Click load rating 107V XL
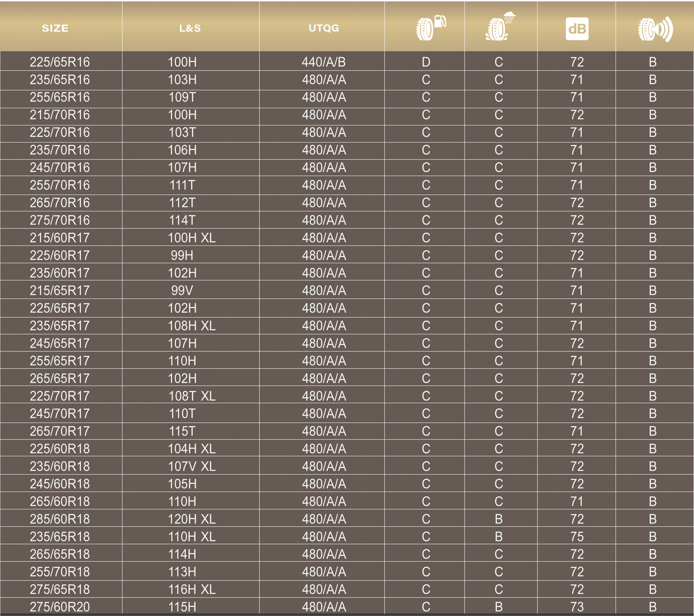 (x=192, y=466)
